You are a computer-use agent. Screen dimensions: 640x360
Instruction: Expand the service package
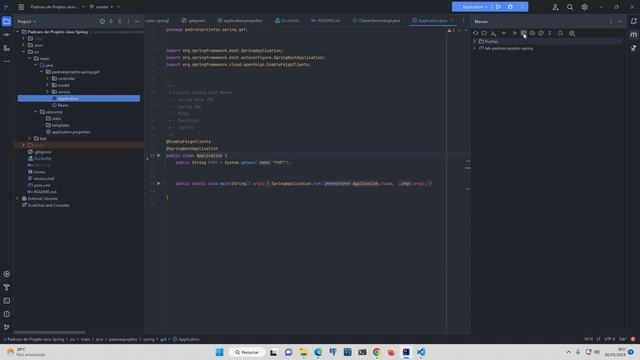[48, 92]
